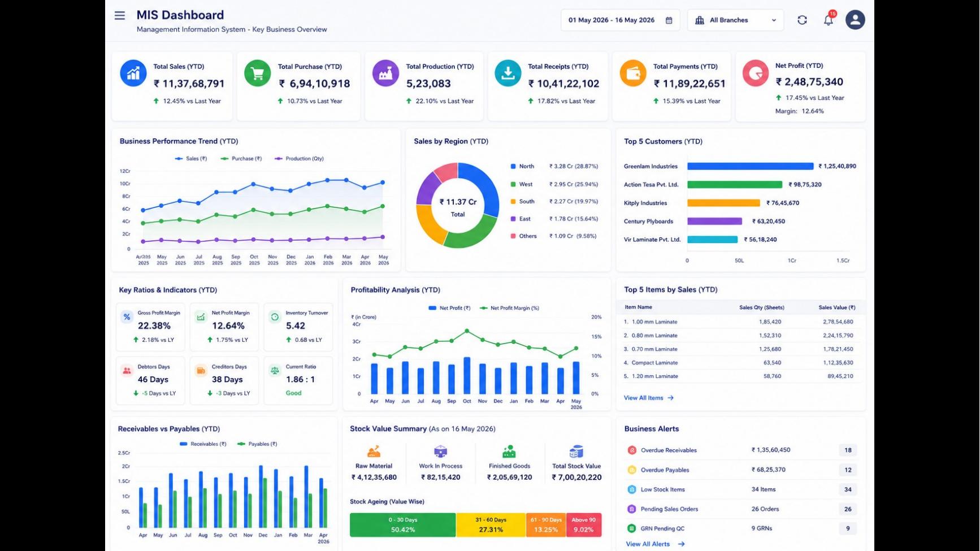
Task: Toggle the Payables (₹) legend entry
Action: 257,444
